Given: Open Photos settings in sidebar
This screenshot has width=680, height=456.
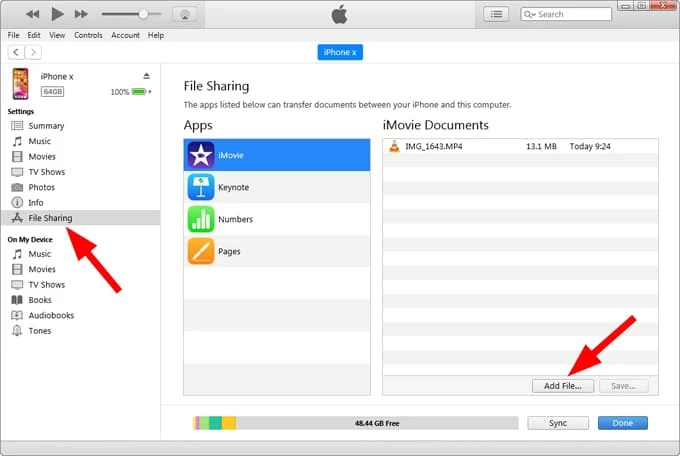Looking at the screenshot, I should [x=41, y=187].
